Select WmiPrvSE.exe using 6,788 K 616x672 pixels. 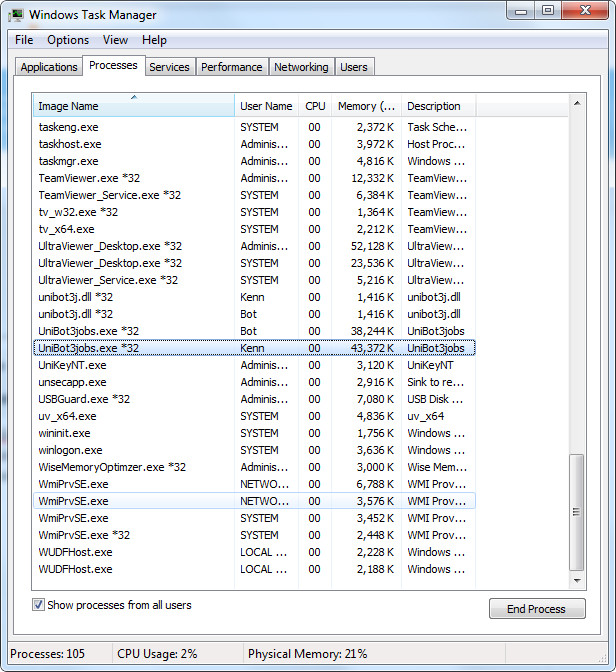click(254, 484)
